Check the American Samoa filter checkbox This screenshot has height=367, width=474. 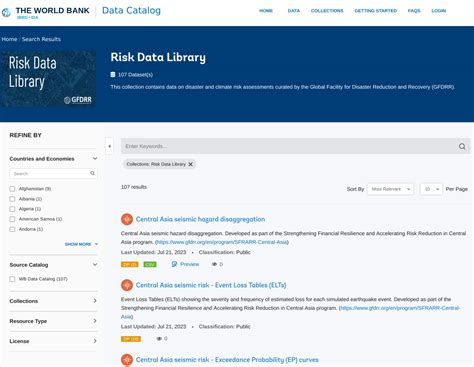pos(12,219)
